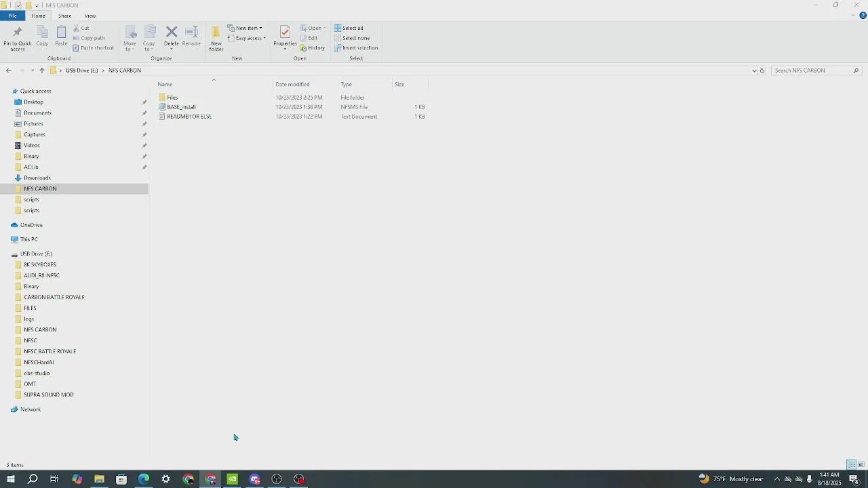Sort by the Name column header
This screenshot has width=868, height=488.
pos(213,84)
